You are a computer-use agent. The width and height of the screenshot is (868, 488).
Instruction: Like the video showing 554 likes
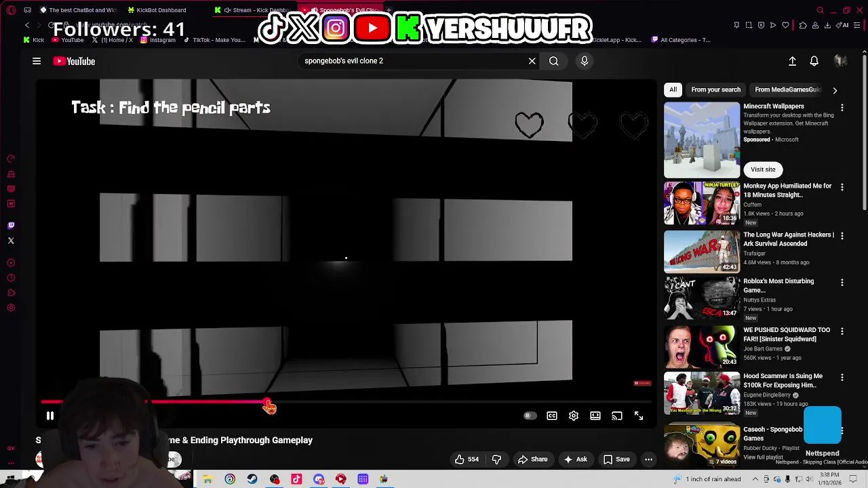click(467, 460)
